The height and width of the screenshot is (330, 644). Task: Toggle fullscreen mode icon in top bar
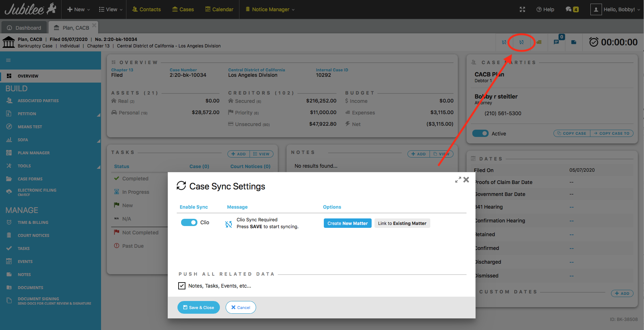[522, 9]
